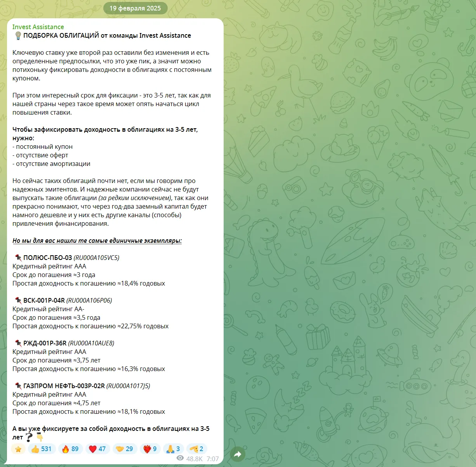Viewport: 476px width, 467px height.
Task: Click the pointing hand reaction with 2
Action: [197, 449]
